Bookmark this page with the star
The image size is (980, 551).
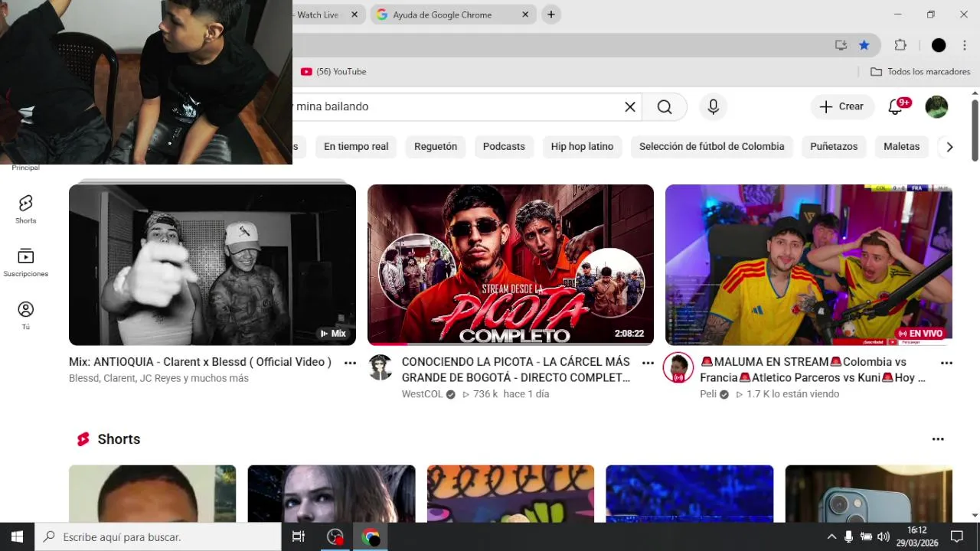[x=864, y=45]
